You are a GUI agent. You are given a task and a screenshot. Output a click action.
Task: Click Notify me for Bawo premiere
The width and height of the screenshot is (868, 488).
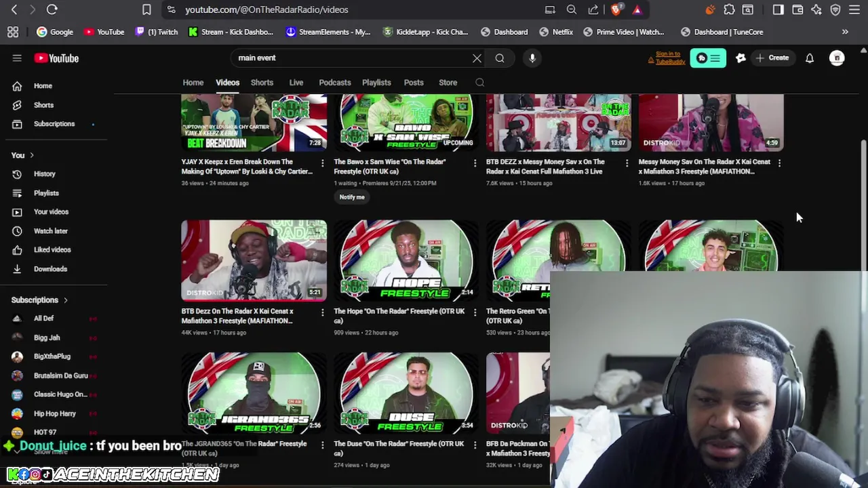[x=352, y=197]
